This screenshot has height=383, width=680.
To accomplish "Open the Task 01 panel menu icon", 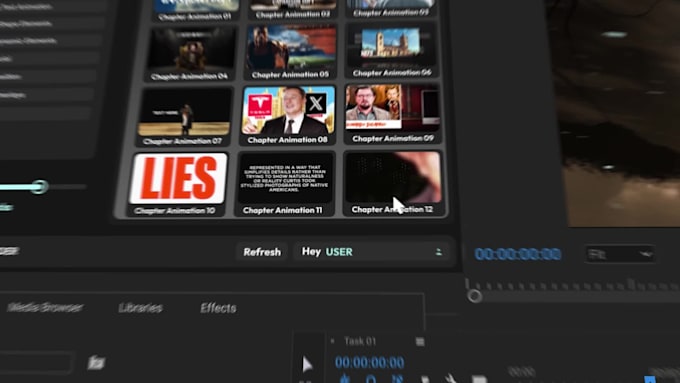I will tap(420, 342).
